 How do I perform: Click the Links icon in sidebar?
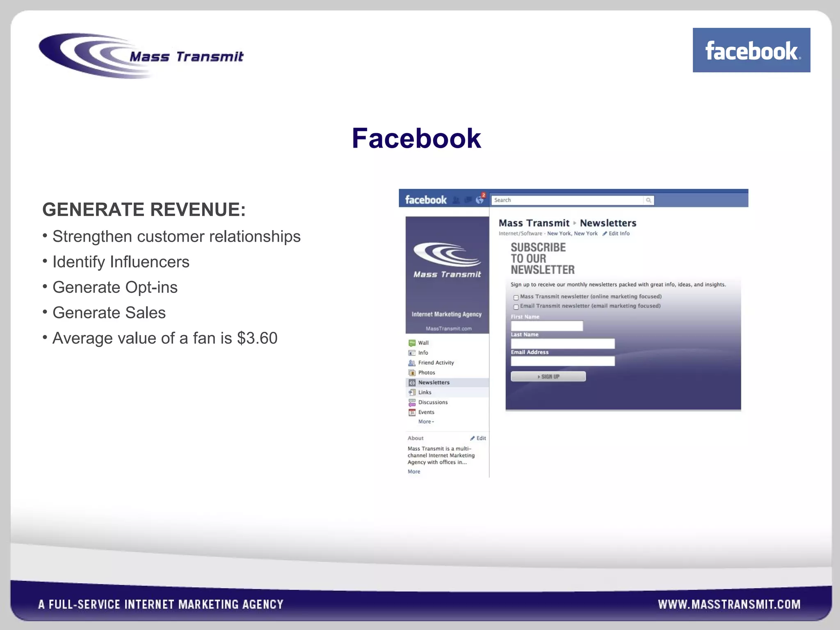click(412, 393)
